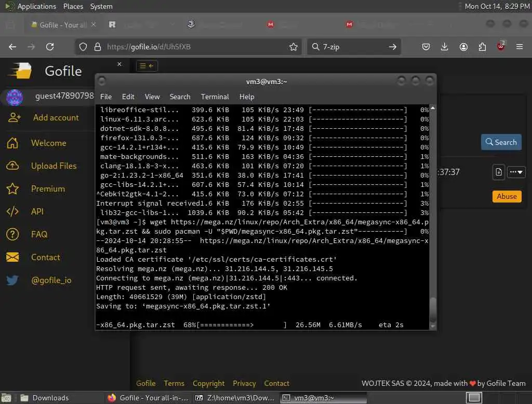The height and width of the screenshot is (404, 532).
Task: Open the extensions puzzle icon
Action: point(482,47)
